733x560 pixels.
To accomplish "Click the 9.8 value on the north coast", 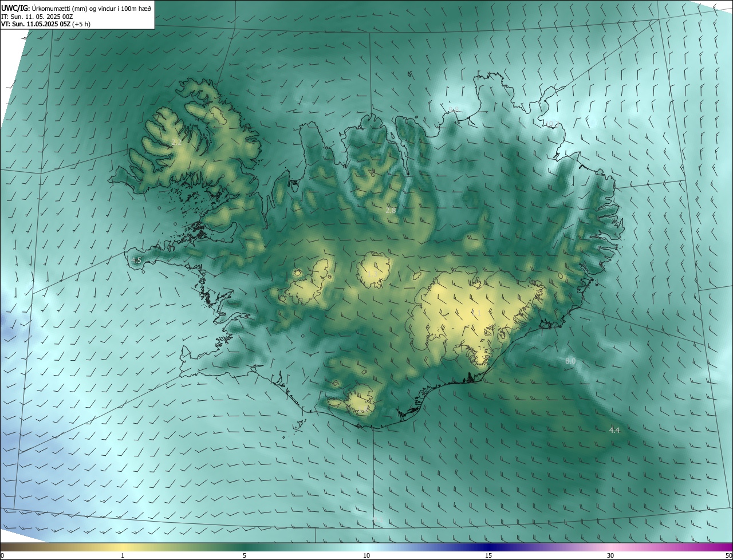I will [454, 109].
